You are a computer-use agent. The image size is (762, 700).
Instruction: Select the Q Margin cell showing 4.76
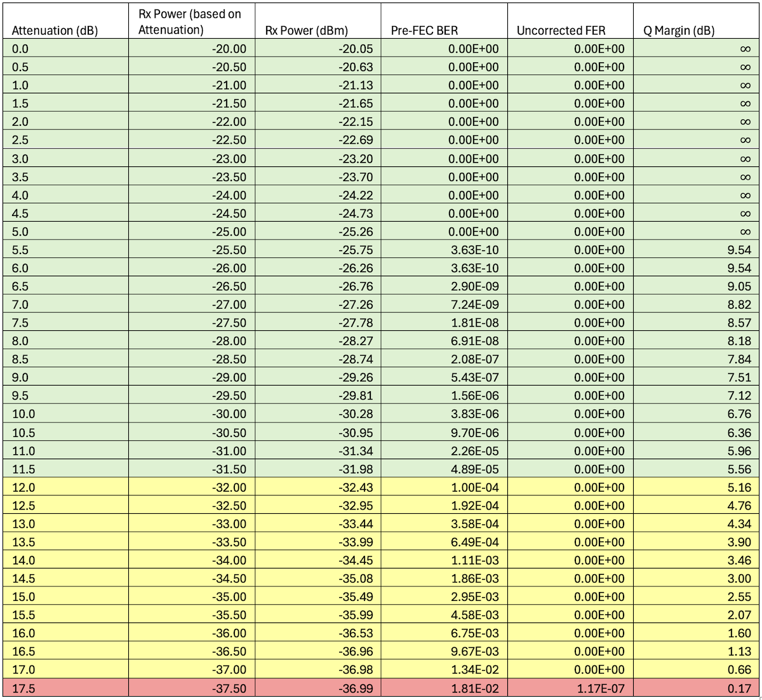(696, 506)
